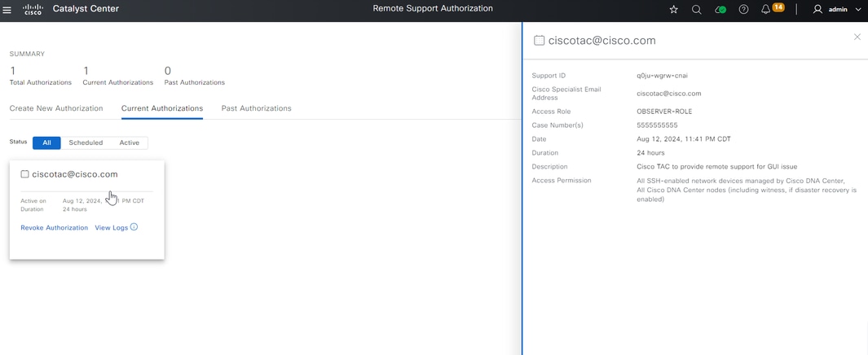Viewport: 868px width, 355px height.
Task: Click the admin user icon
Action: pos(817,10)
